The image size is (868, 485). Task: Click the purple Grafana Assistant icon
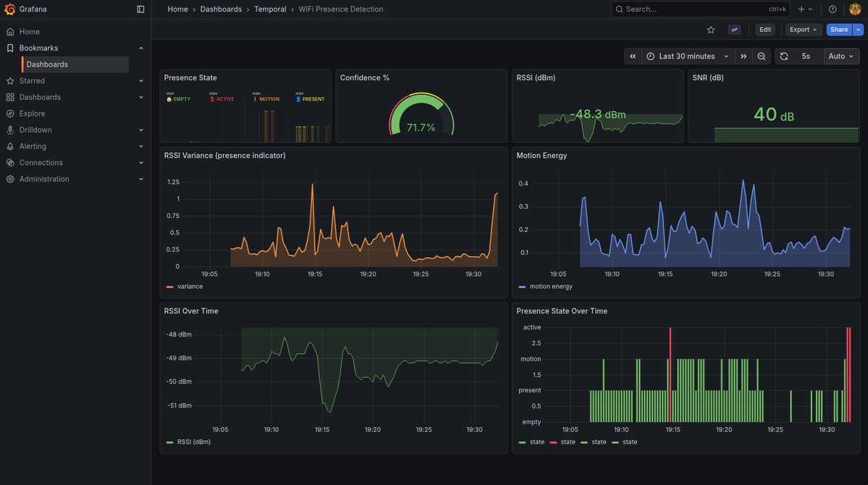click(735, 30)
